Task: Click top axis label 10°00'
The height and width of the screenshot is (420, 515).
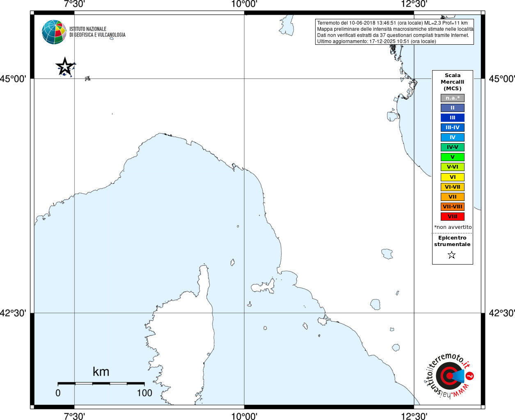Action: pos(244,4)
